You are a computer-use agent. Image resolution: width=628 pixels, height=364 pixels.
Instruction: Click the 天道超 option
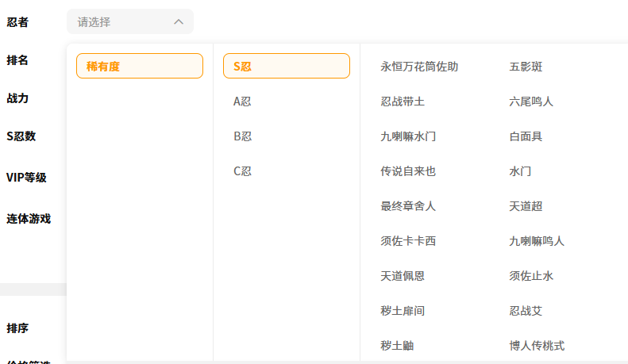tap(526, 206)
